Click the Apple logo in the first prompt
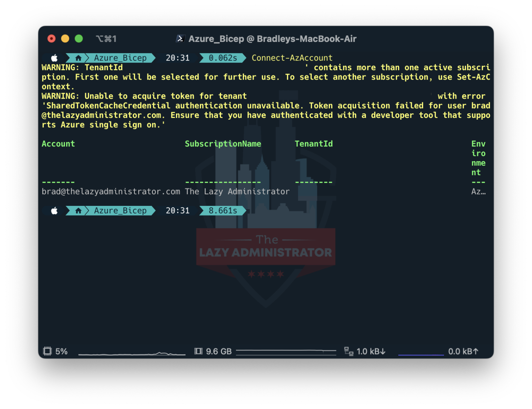The image size is (532, 409). tap(54, 58)
